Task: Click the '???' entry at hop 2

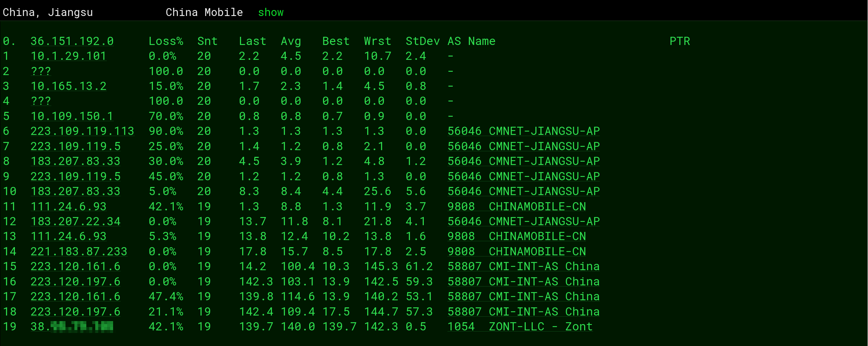Action: tap(41, 71)
